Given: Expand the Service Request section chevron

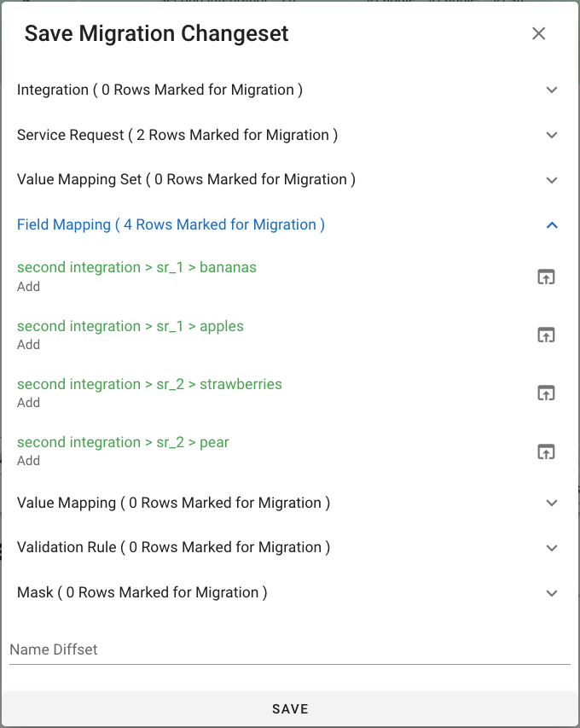Looking at the screenshot, I should (552, 135).
